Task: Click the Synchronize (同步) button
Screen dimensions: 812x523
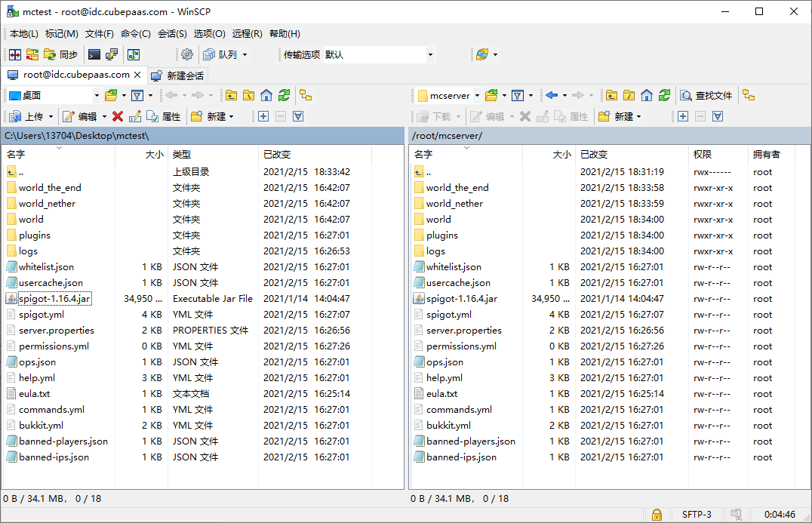Action: click(x=60, y=54)
